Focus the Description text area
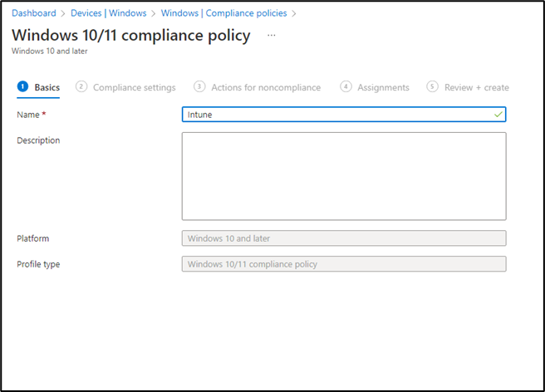 coord(344,176)
